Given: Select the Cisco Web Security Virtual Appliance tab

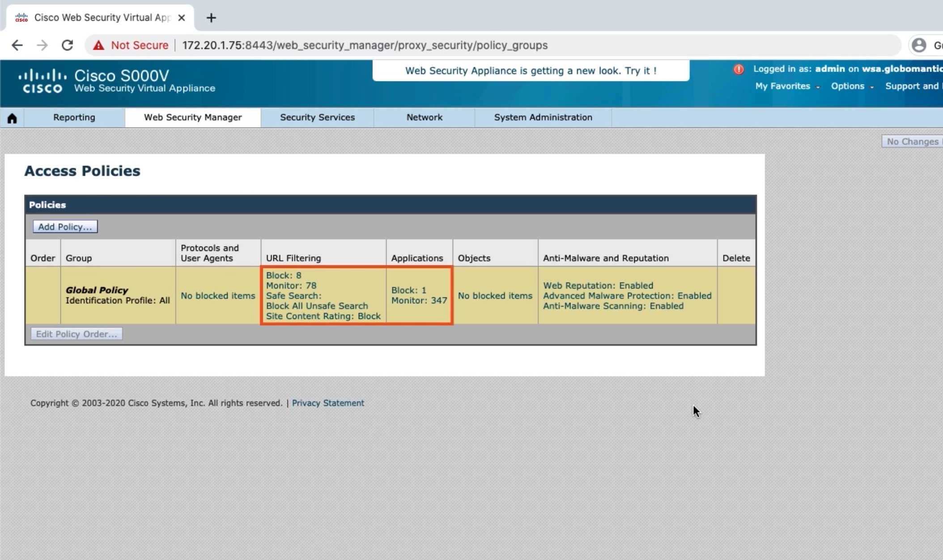Looking at the screenshot, I should click(x=101, y=18).
